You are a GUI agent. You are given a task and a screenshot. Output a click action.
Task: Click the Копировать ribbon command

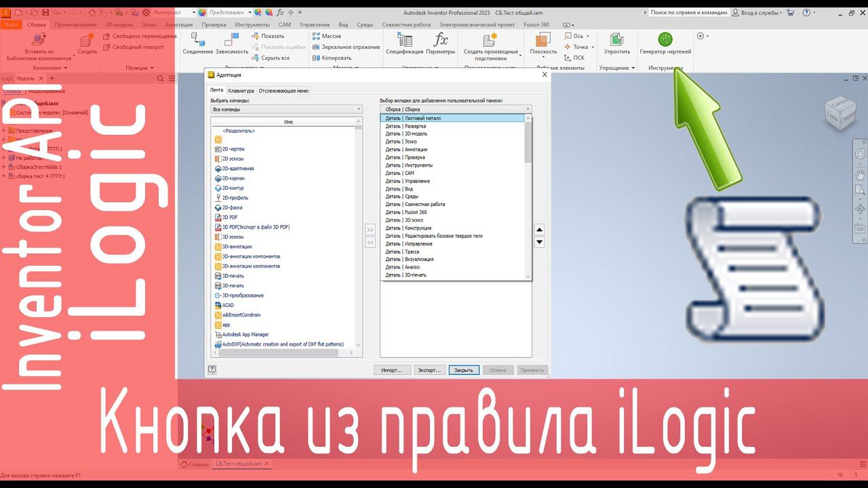click(x=332, y=58)
